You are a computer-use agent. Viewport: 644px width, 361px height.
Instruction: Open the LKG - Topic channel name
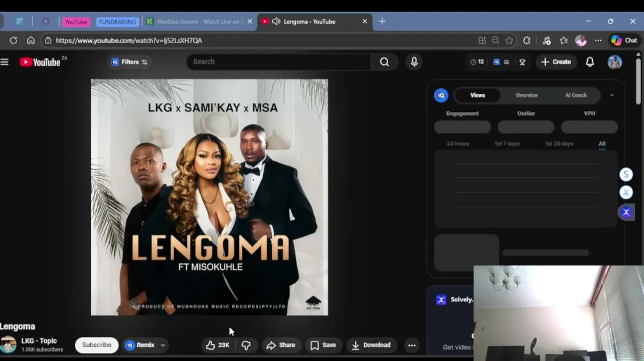tap(39, 341)
